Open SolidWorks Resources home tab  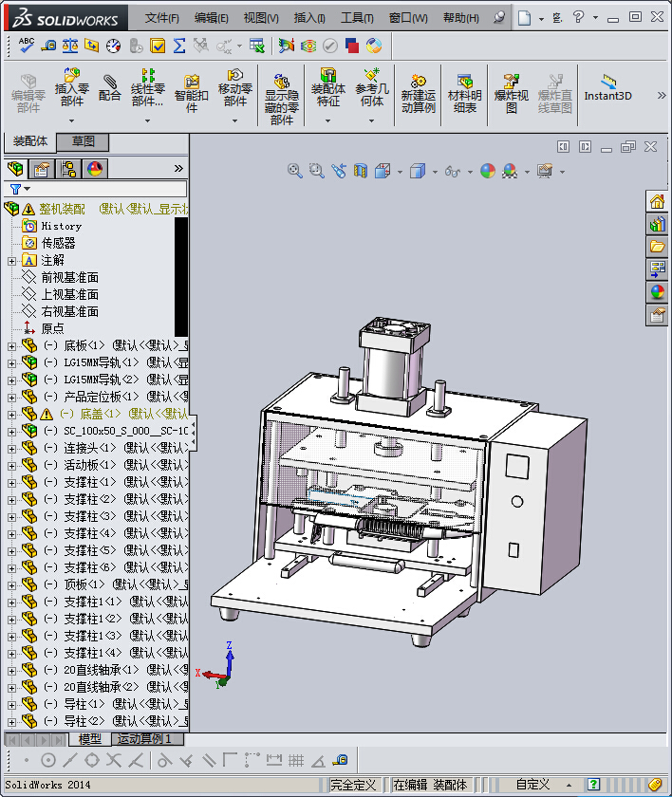click(x=657, y=202)
